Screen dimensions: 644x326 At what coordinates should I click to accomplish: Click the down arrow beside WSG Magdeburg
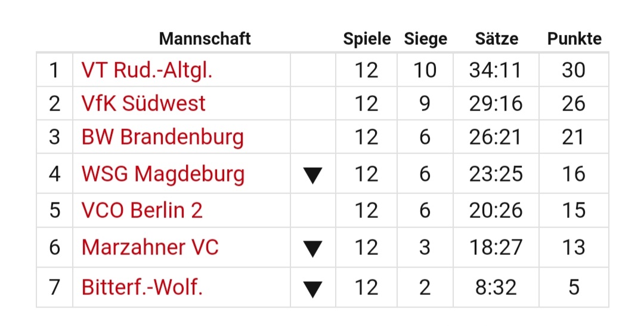312,175
